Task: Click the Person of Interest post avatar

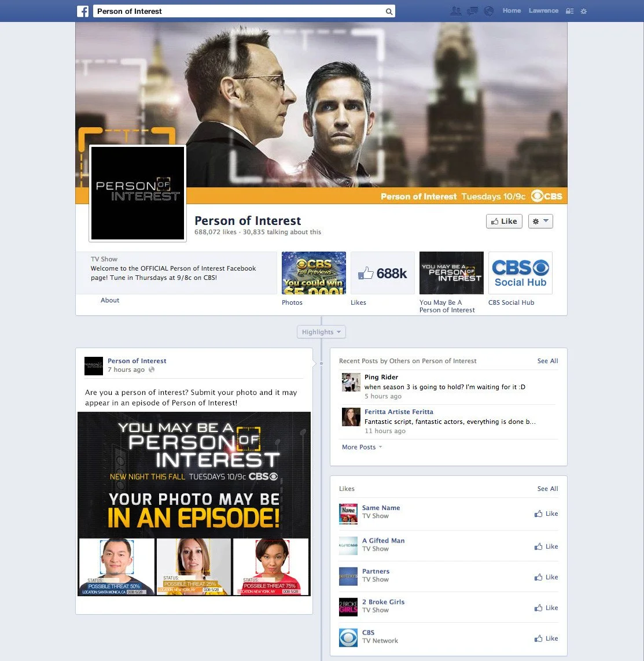Action: (x=94, y=366)
